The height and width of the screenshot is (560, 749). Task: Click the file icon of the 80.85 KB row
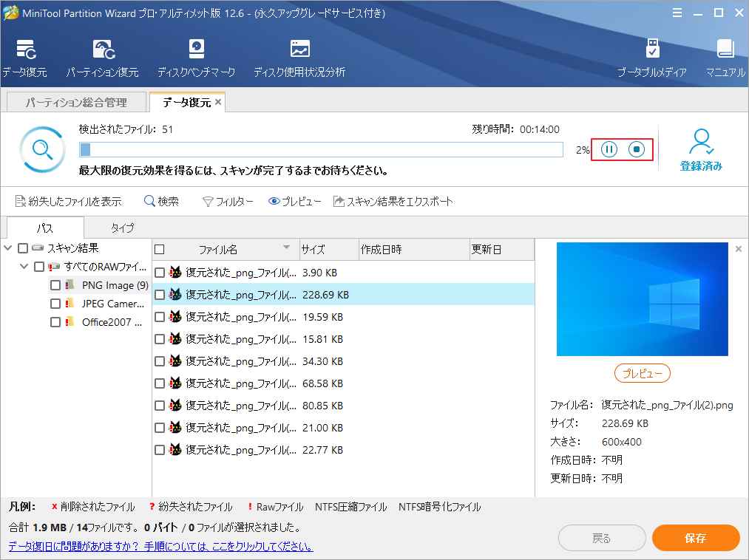175,406
